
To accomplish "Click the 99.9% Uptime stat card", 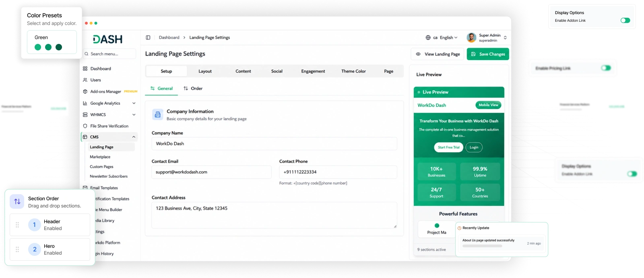I will click(x=480, y=172).
